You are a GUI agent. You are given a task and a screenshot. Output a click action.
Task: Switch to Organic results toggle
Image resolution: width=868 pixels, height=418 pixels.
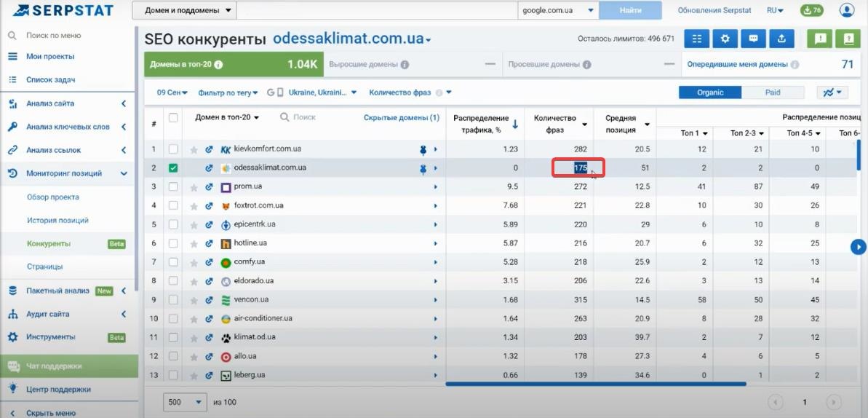(x=710, y=92)
